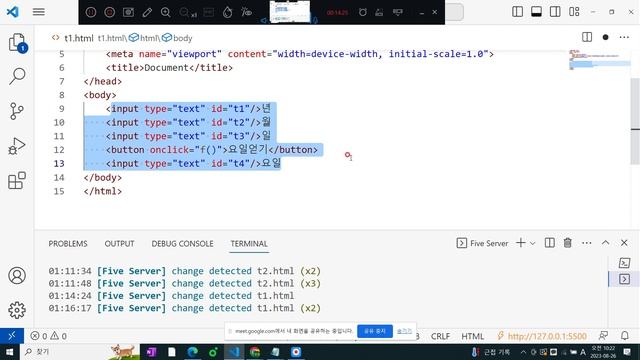The width and height of the screenshot is (640, 360).
Task: Show errors and warnings count in status bar
Action: [x=49, y=336]
